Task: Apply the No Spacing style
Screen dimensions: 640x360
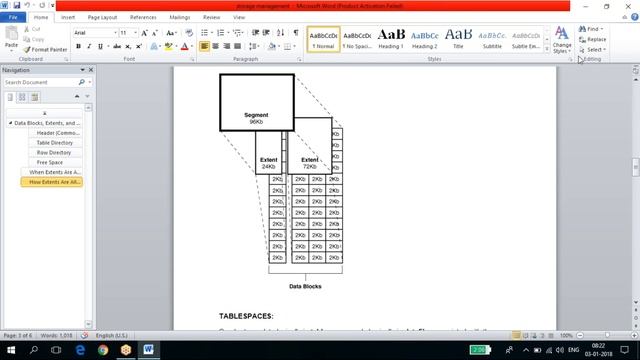Action: point(357,40)
